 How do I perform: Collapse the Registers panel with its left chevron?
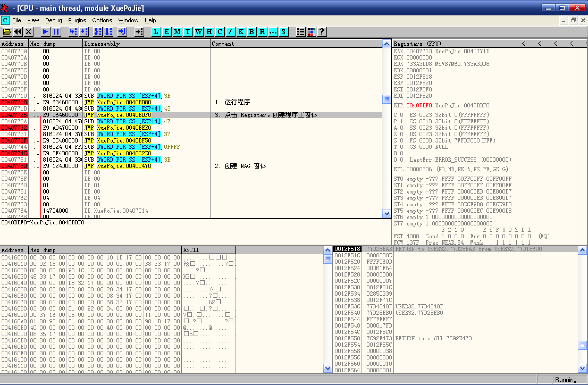tap(523, 43)
